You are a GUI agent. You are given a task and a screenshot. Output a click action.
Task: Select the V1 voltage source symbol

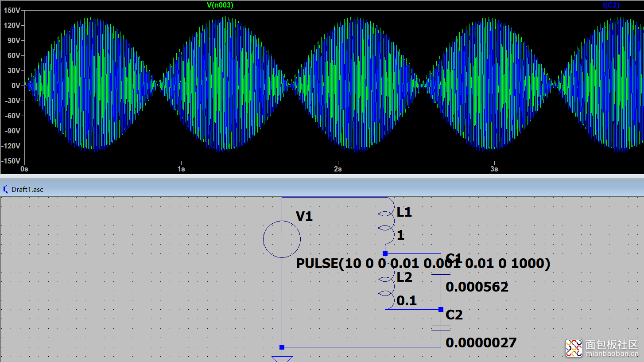[282, 239]
